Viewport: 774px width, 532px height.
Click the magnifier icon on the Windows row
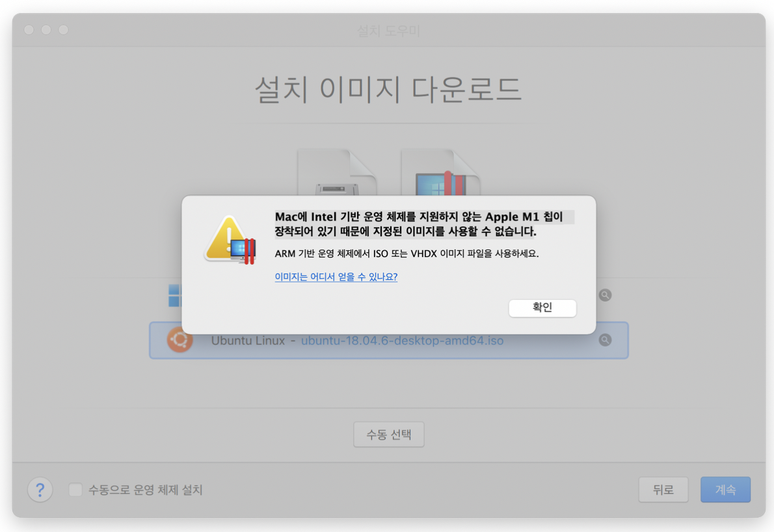(605, 295)
